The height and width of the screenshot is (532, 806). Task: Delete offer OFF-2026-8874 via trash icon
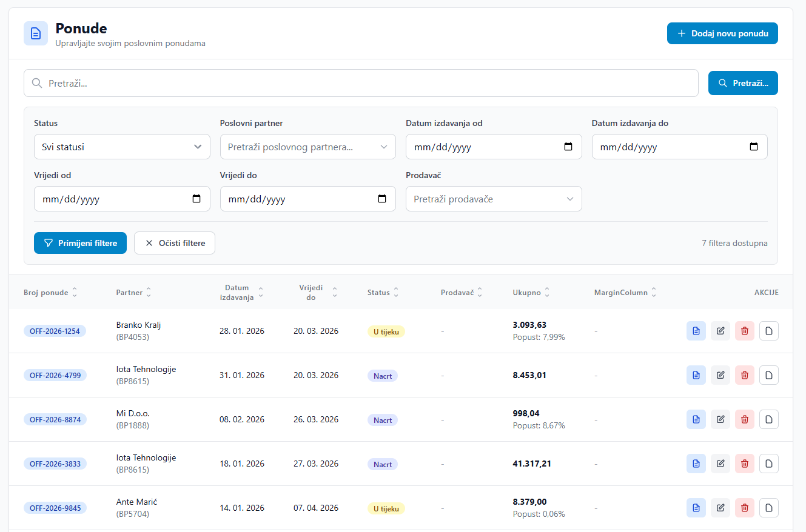[x=744, y=419]
